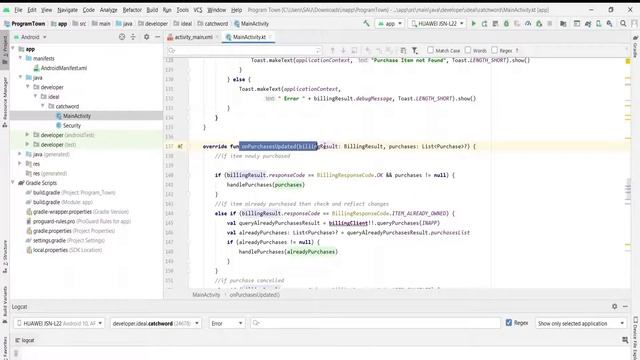
Task: Open the developer.ideal.catchword process dropdown
Action: click(x=155, y=323)
